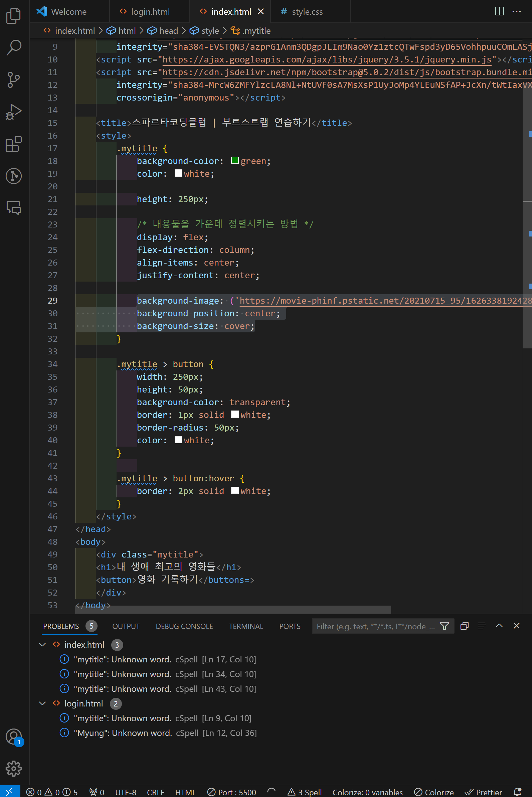Click the sync spinner in status bar
Viewport: 532px width, 797px height.
(x=271, y=792)
